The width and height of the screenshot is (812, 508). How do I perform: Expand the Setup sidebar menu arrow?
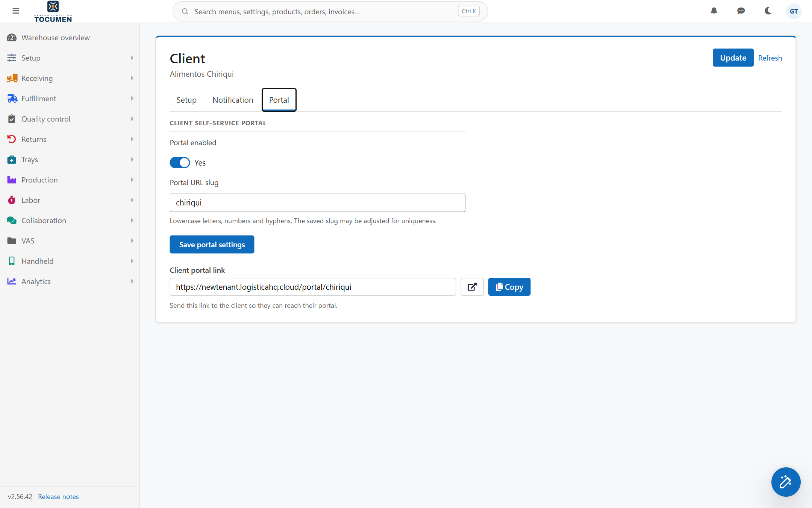coord(132,58)
